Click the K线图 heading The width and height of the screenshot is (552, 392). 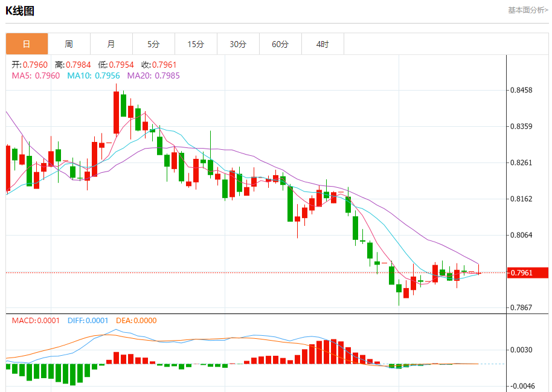[x=20, y=11]
